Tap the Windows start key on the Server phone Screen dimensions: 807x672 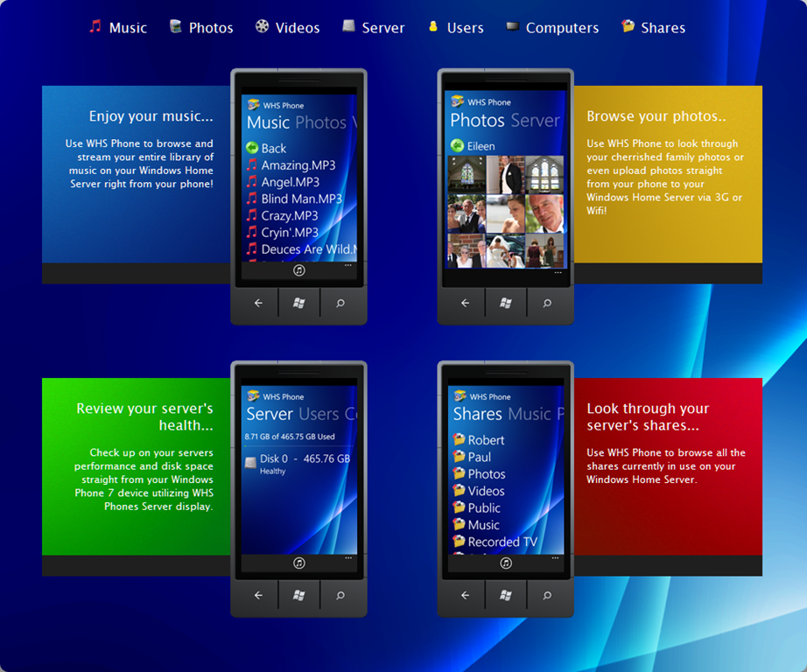[299, 595]
